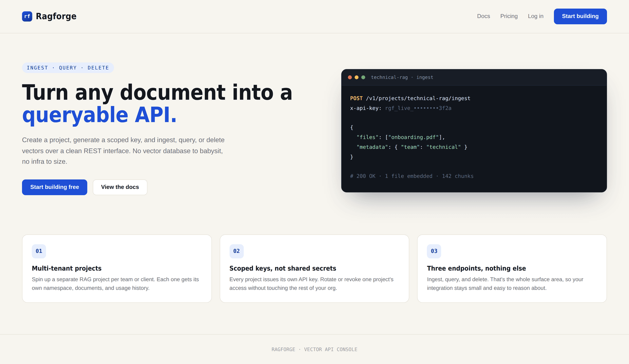
Task: Click Three endpoints, nothing else heading
Action: [x=476, y=268]
